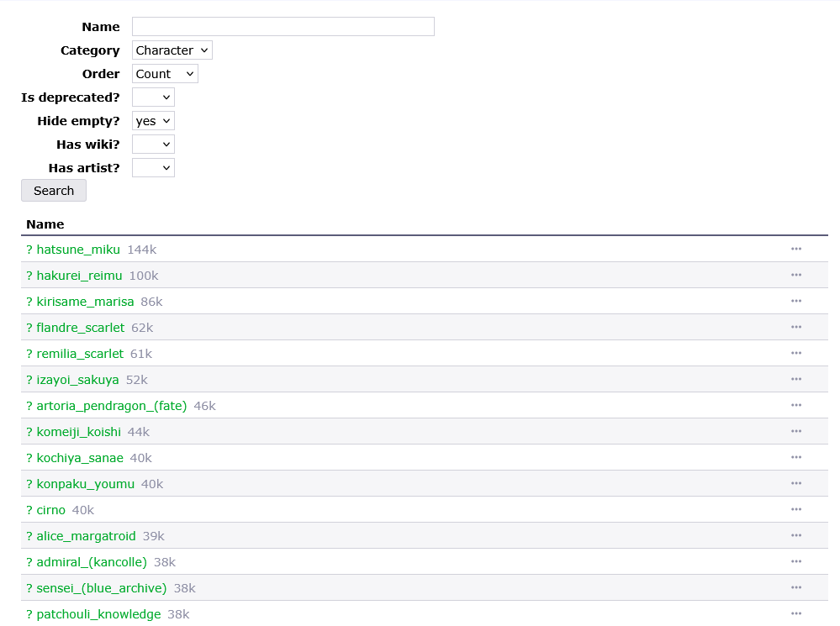Open options menu for kochiya_sanae row
This screenshot has height=626, width=840.
(796, 457)
